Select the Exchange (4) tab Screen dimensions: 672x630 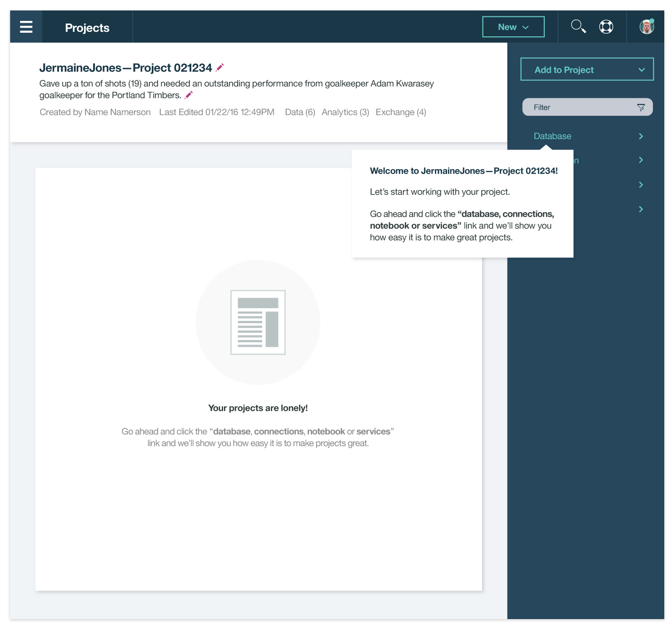pyautogui.click(x=401, y=112)
